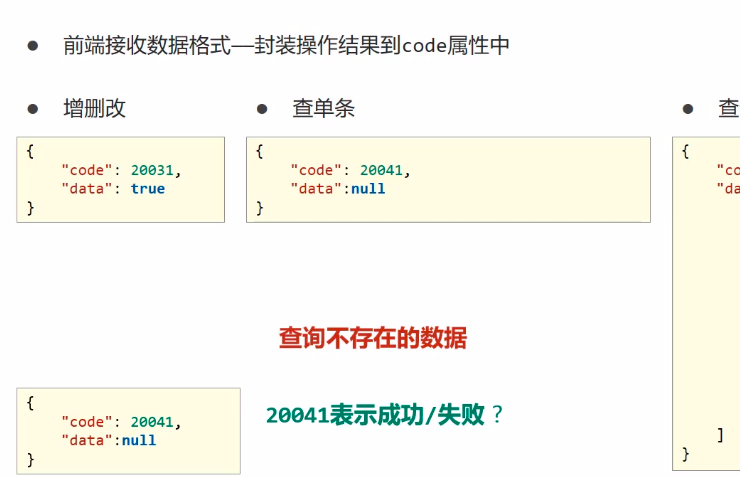Click the "data" key in bottom code box
Viewport: 740px width, 477px height.
coord(87,440)
